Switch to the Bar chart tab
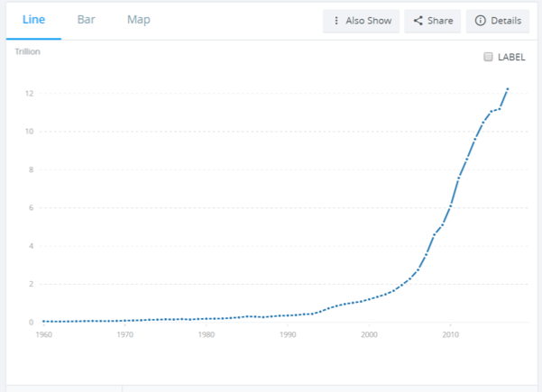This screenshot has width=542, height=392. (x=87, y=20)
